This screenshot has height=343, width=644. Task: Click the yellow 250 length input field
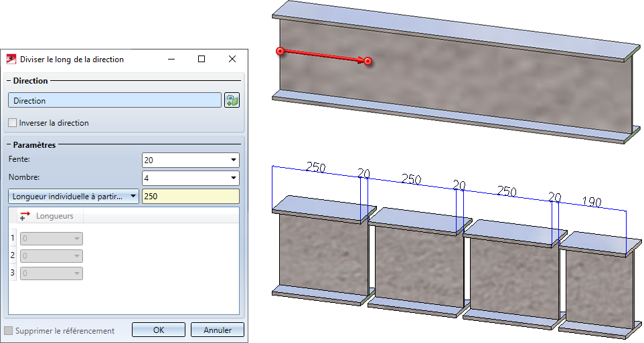click(191, 196)
